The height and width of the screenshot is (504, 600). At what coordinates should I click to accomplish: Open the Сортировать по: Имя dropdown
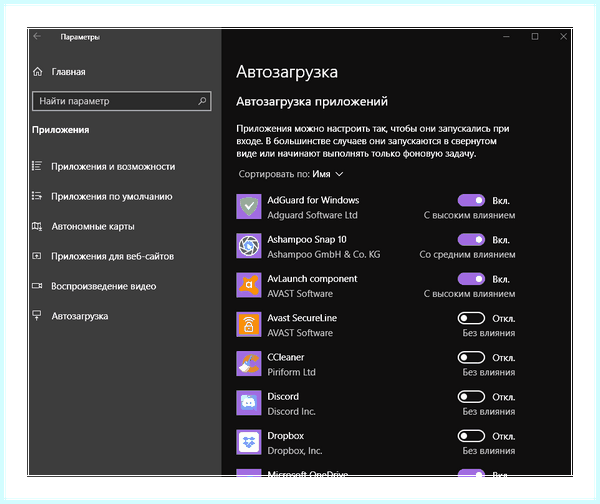[x=291, y=174]
